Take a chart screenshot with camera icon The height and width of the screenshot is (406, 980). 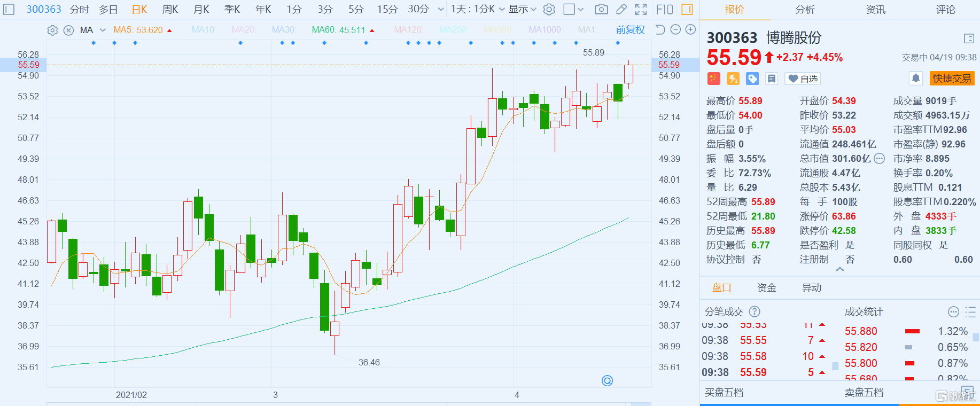click(x=601, y=9)
